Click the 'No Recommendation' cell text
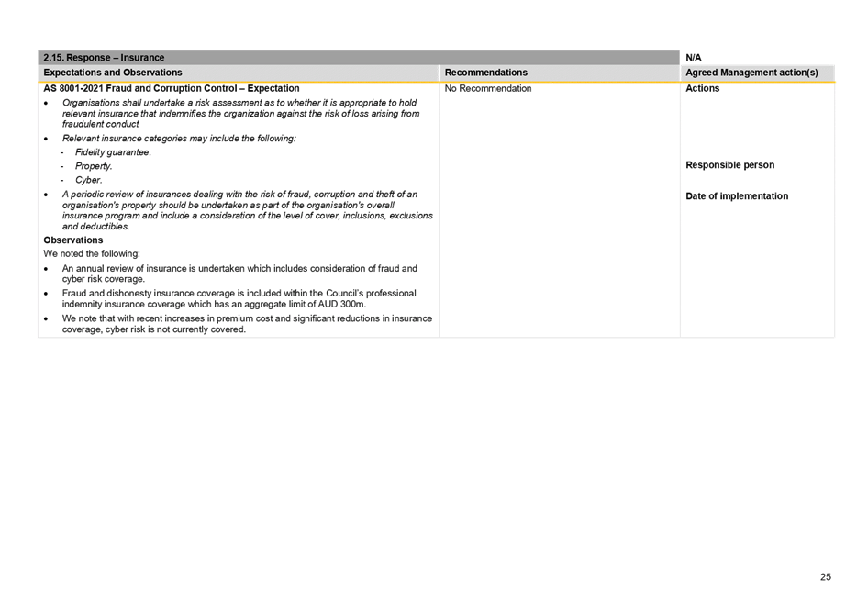 click(x=488, y=88)
